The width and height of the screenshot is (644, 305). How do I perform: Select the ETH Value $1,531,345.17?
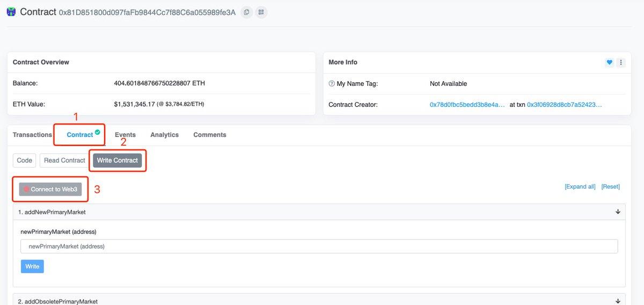134,104
